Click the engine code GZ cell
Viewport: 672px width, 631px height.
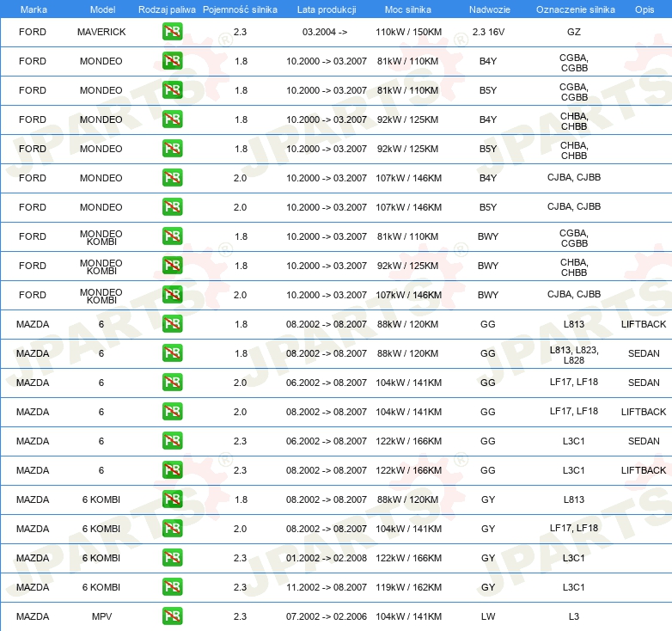[574, 32]
